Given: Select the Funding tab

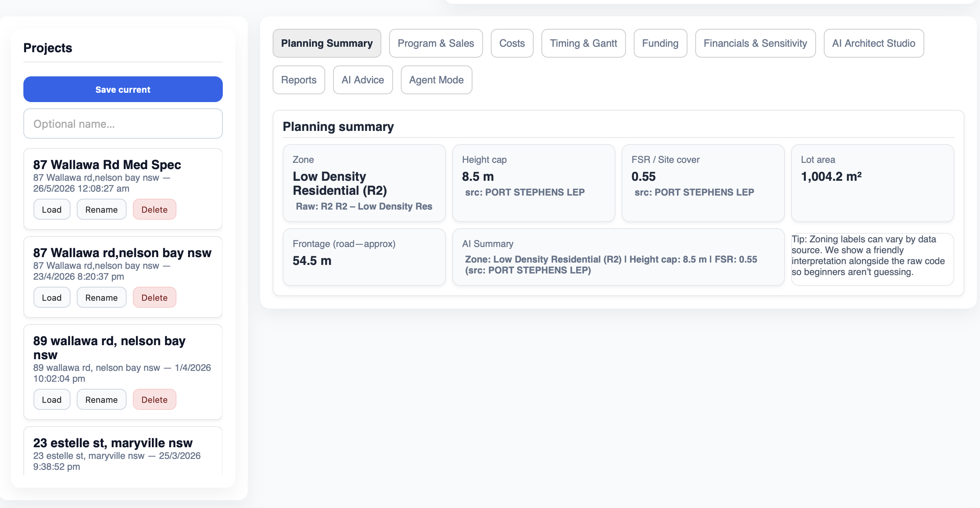Looking at the screenshot, I should coord(660,43).
